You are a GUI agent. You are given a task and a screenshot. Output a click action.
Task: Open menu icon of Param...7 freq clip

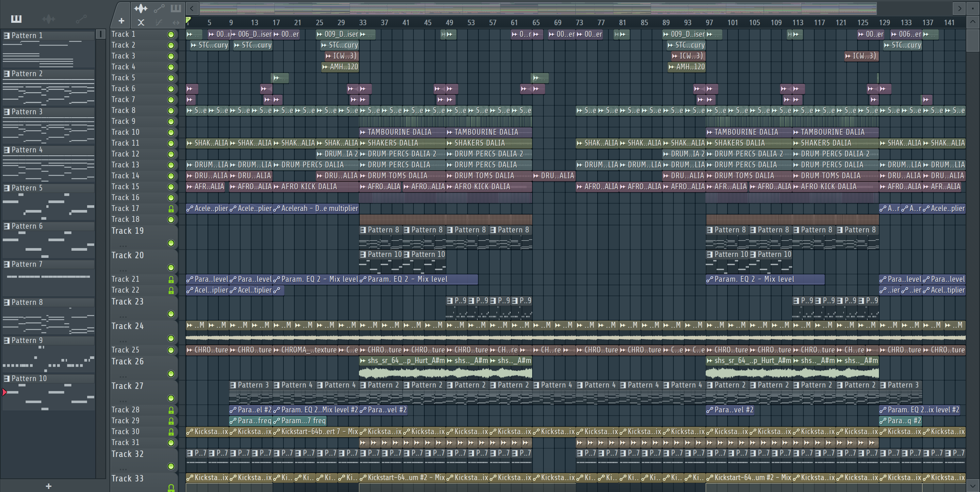277,421
